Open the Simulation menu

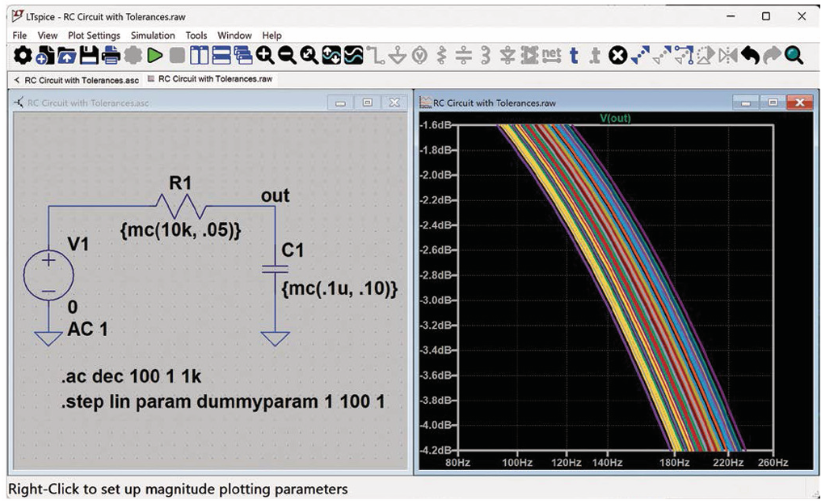click(x=153, y=35)
